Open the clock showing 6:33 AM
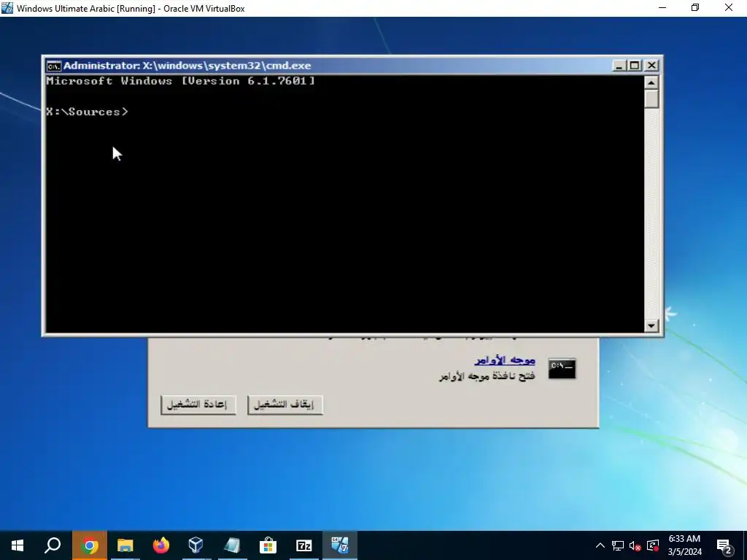 (684, 545)
